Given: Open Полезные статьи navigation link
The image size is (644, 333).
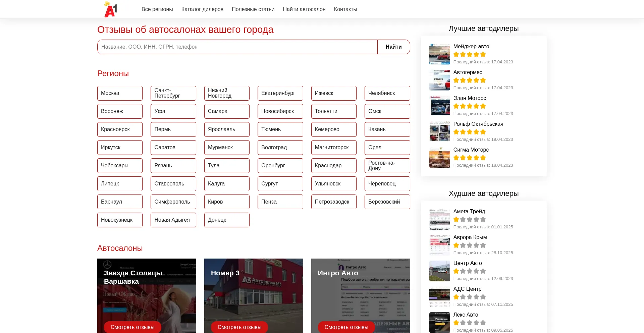Looking at the screenshot, I should 253,9.
